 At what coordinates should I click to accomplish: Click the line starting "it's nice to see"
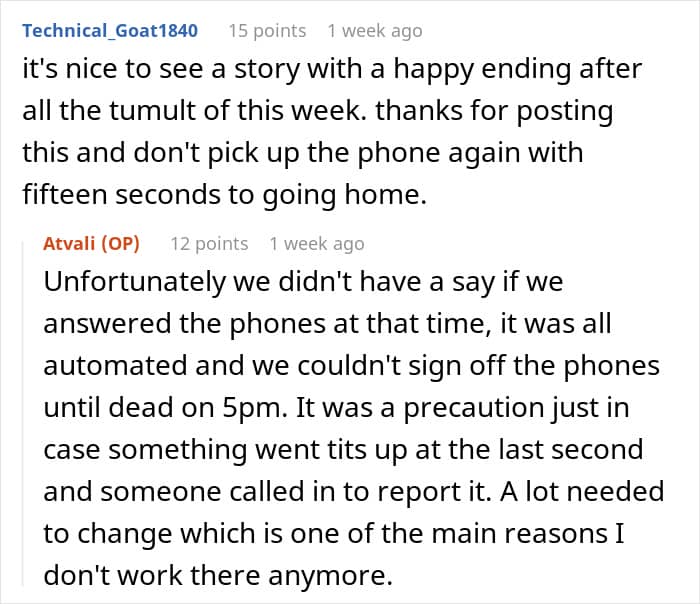(x=330, y=70)
